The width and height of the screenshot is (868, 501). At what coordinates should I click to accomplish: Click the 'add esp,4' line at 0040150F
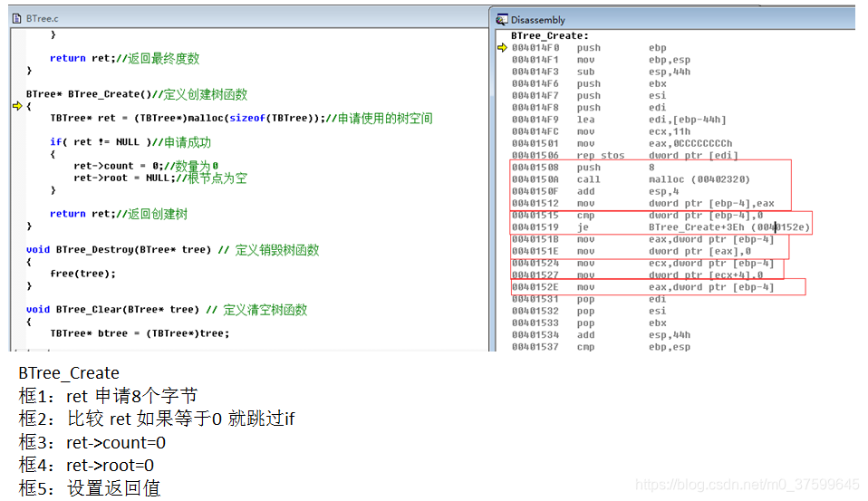click(x=595, y=191)
